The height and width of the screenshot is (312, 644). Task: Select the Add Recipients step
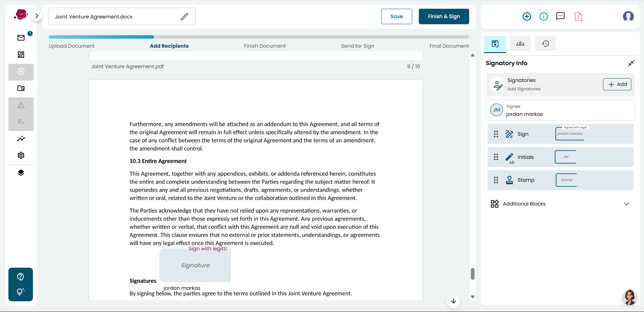(x=169, y=46)
